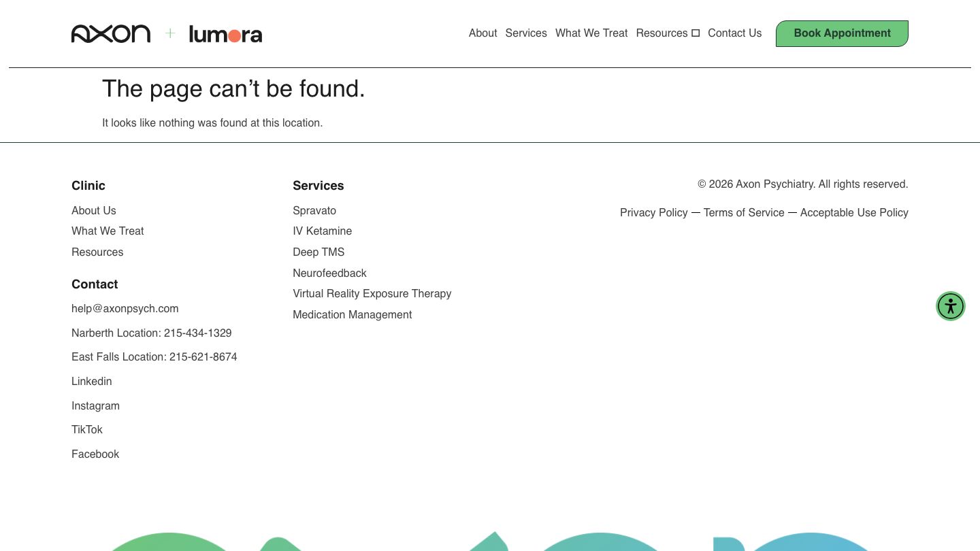This screenshot has height=551, width=980.
Task: Open the Instagram footer link
Action: click(x=95, y=406)
